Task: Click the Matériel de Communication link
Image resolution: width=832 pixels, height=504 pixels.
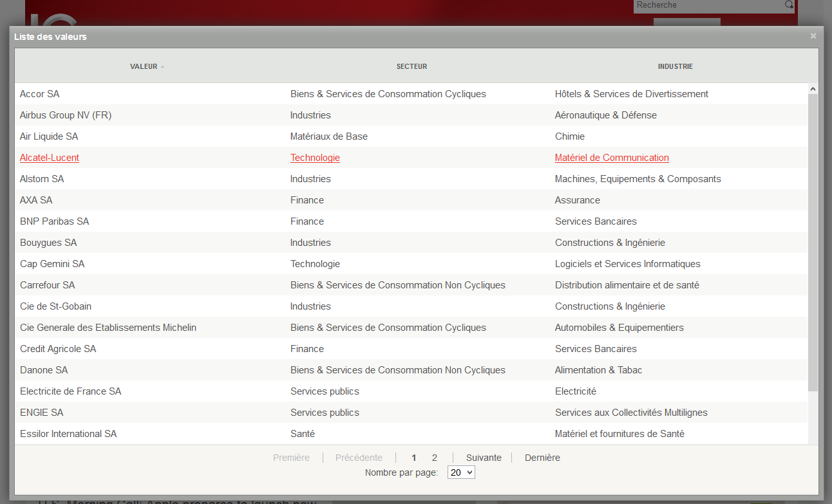Action: point(612,158)
